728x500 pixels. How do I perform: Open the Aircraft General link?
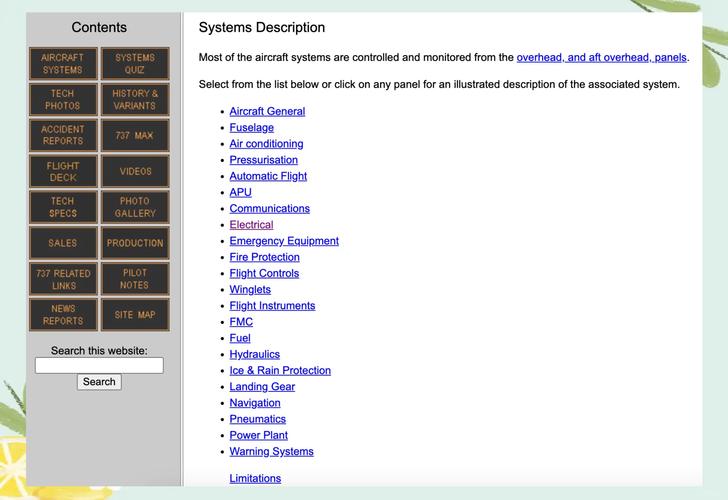267,111
